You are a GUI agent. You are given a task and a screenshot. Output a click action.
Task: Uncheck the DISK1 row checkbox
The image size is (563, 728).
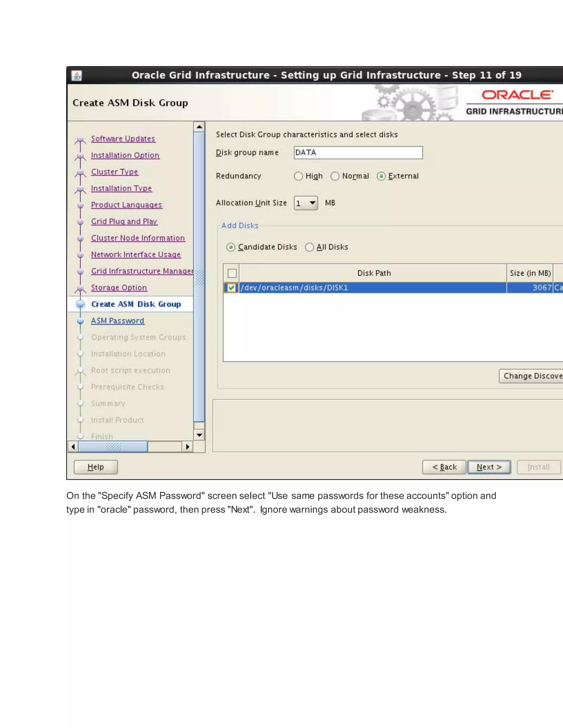231,288
